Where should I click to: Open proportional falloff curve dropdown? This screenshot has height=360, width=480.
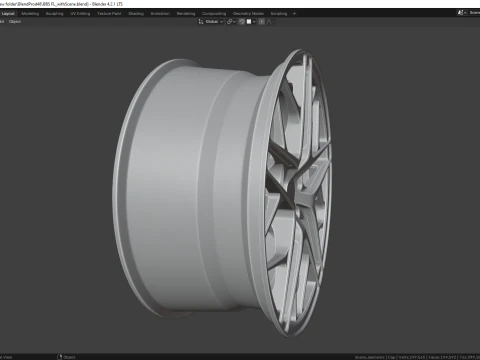click(x=271, y=22)
